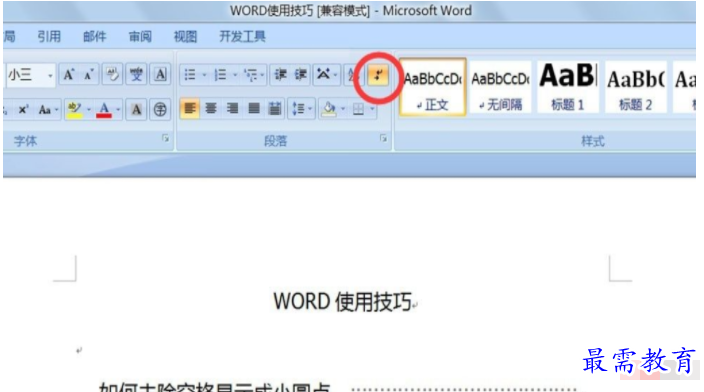Image resolution: width=704 pixels, height=392 pixels.
Task: Apply the 标题 2 style
Action: pyautogui.click(x=635, y=87)
